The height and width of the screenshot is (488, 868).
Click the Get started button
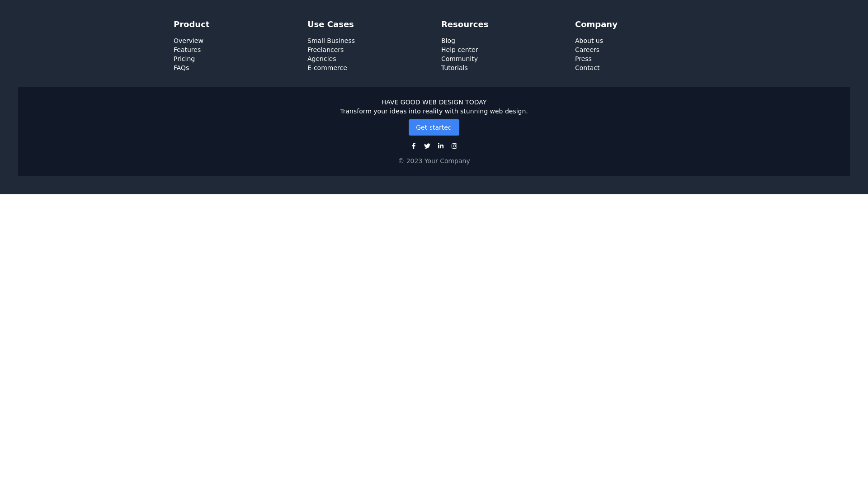tap(434, 127)
